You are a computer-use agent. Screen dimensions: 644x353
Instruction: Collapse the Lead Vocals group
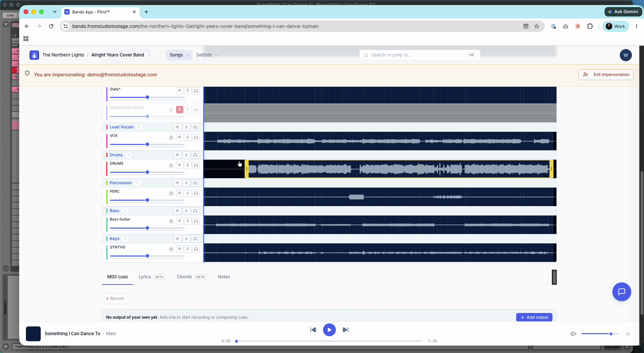click(121, 127)
